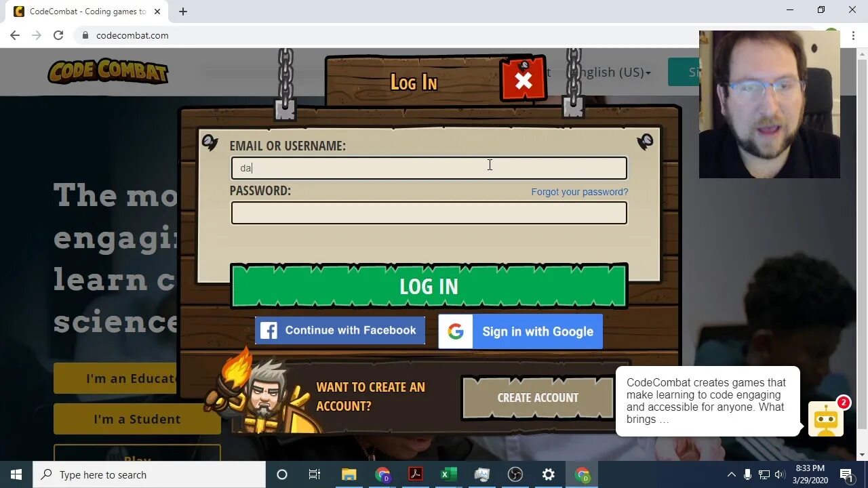Click the taskbar search box
Viewport: 868px width, 488px height.
pos(149,474)
